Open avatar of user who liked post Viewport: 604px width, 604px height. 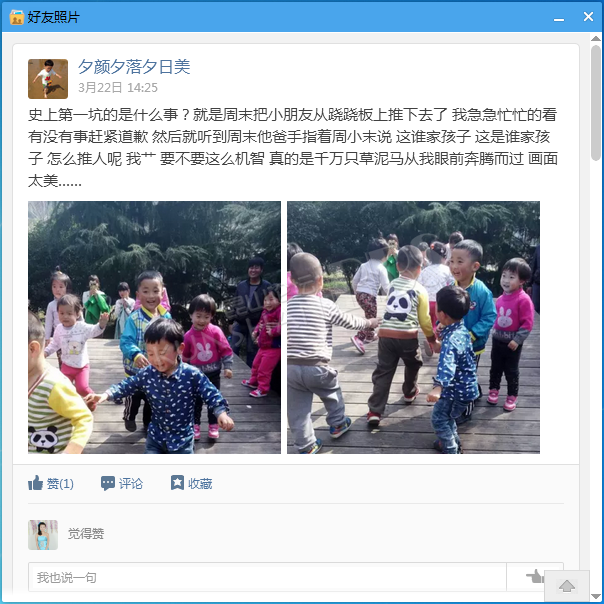(43, 535)
